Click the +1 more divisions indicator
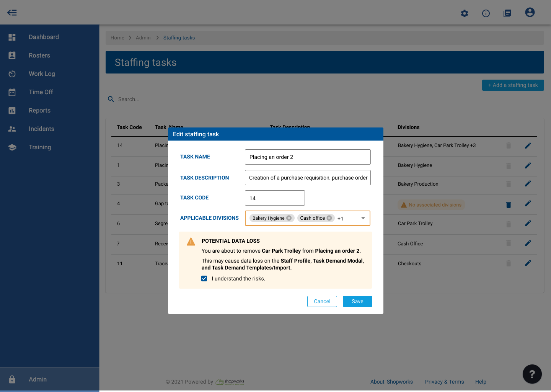 (340, 219)
